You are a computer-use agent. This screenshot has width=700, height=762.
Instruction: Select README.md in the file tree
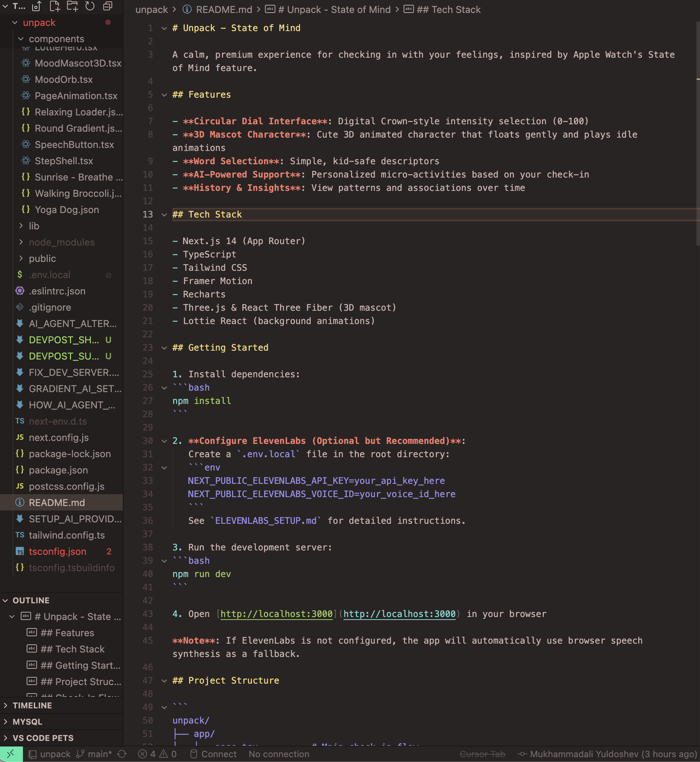pos(61,503)
